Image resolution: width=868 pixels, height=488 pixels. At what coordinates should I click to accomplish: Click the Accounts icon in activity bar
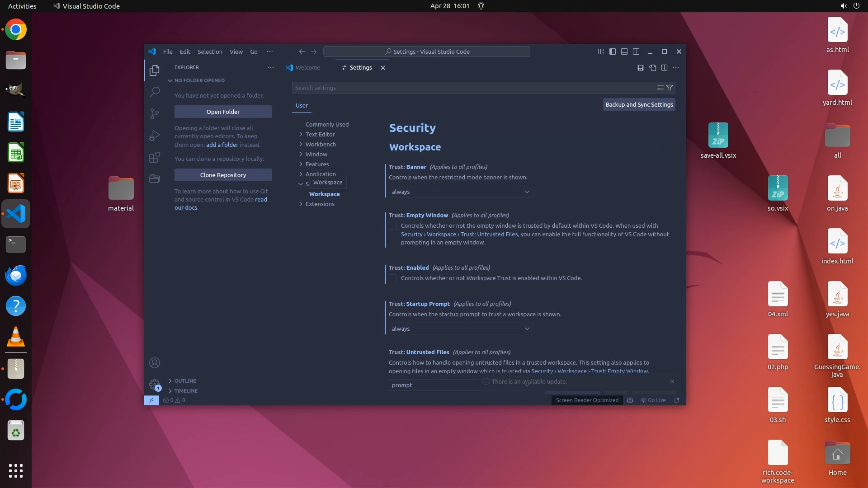pos(155,363)
